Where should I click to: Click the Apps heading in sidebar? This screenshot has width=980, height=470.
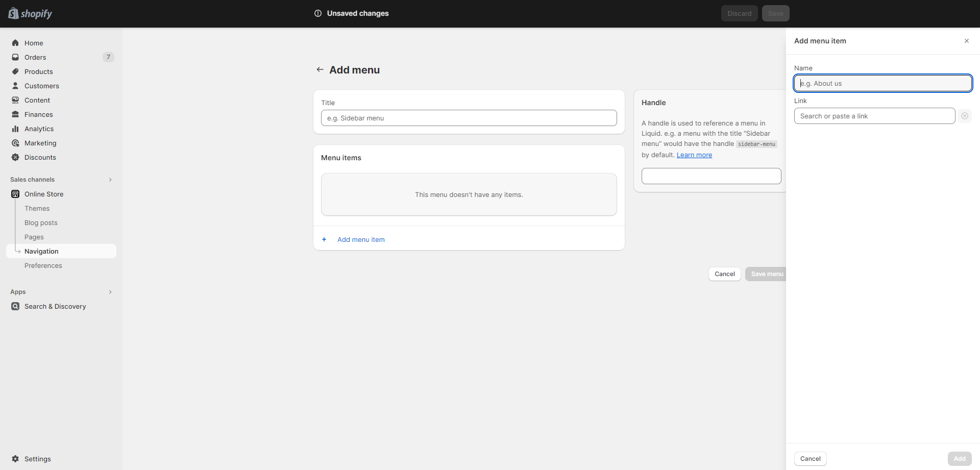pyautogui.click(x=18, y=292)
